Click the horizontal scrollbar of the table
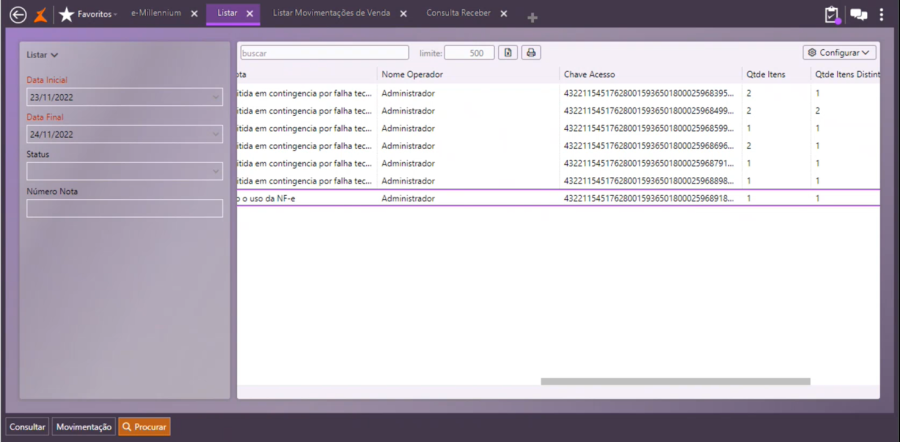Image resolution: width=900 pixels, height=442 pixels. tap(675, 381)
